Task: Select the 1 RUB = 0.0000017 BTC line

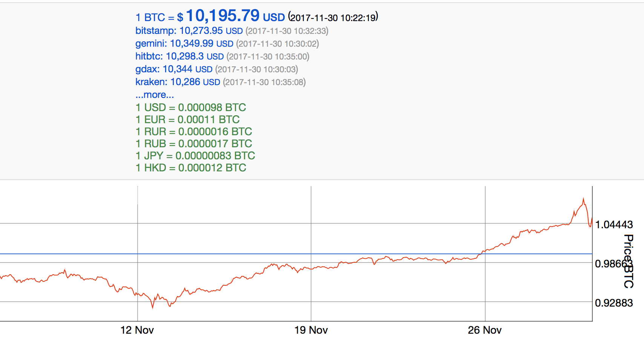Action: coord(194,144)
